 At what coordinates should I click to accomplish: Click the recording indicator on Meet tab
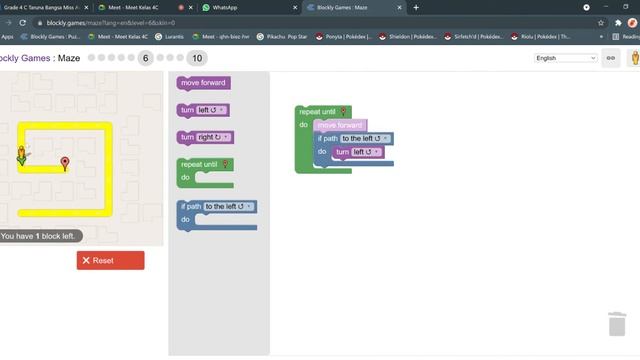coord(181,7)
